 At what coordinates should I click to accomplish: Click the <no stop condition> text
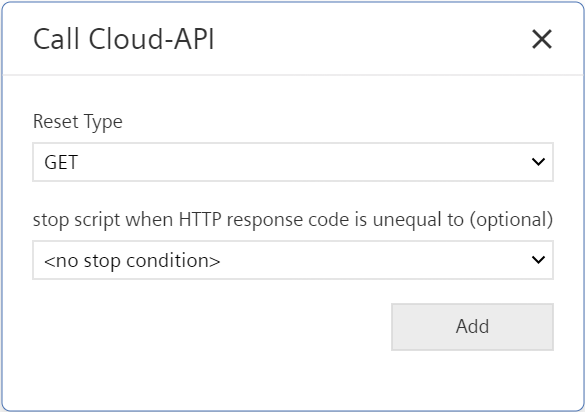tap(132, 260)
